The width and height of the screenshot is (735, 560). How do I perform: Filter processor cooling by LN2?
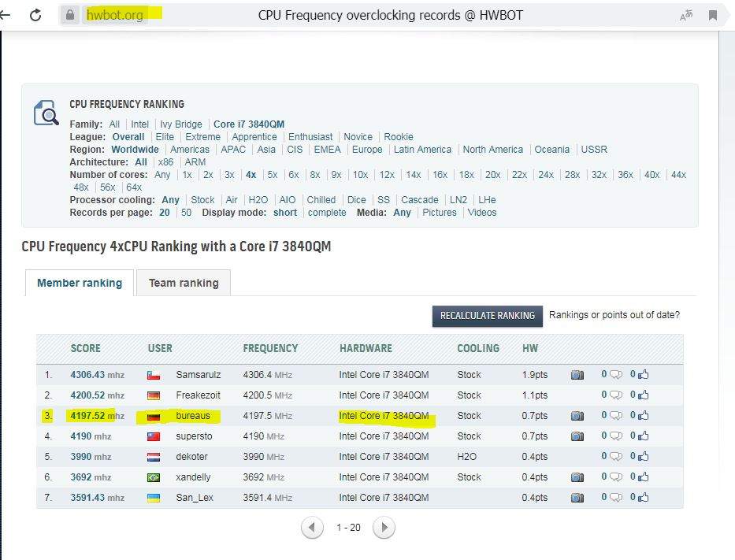(x=458, y=200)
